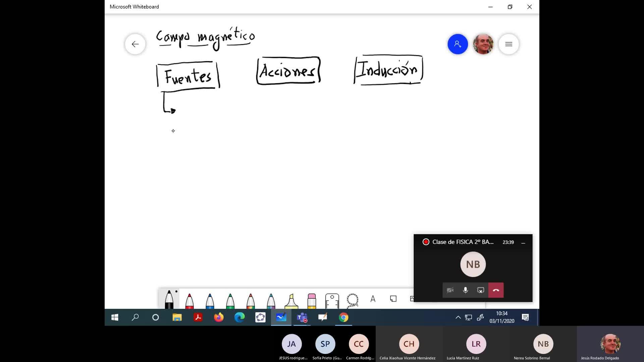Add a text box with the A tool

coord(373,299)
